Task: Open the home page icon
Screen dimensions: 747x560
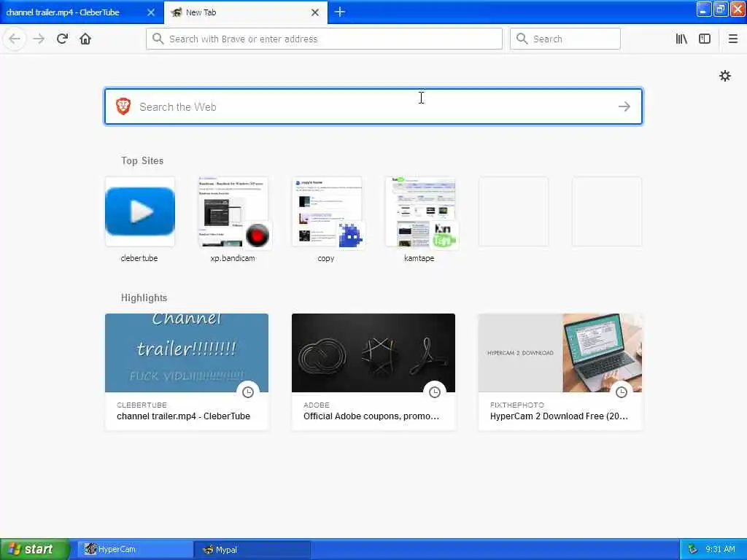Action: tap(85, 39)
